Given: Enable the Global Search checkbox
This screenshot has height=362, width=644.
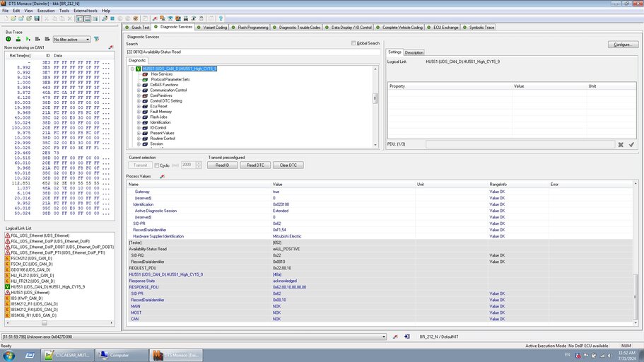Looking at the screenshot, I should click(353, 43).
